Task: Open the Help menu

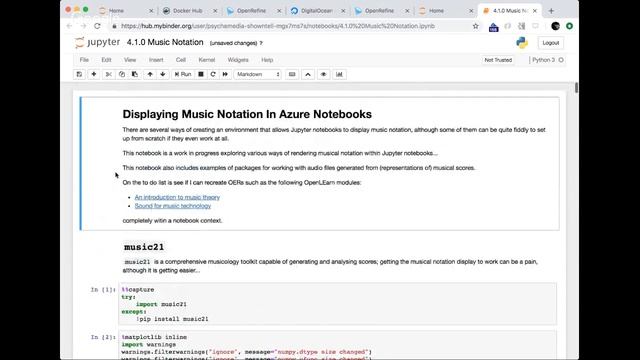Action: (267, 60)
